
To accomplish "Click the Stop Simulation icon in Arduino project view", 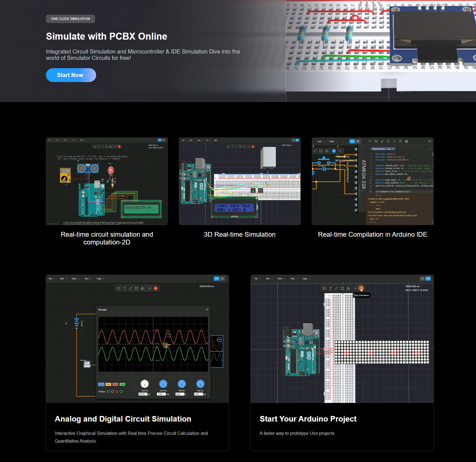I will [x=361, y=289].
